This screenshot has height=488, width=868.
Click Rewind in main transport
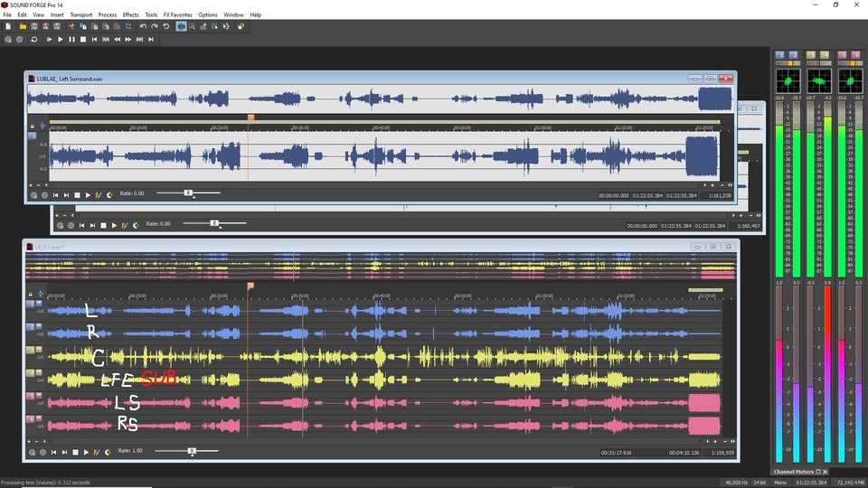tap(117, 39)
